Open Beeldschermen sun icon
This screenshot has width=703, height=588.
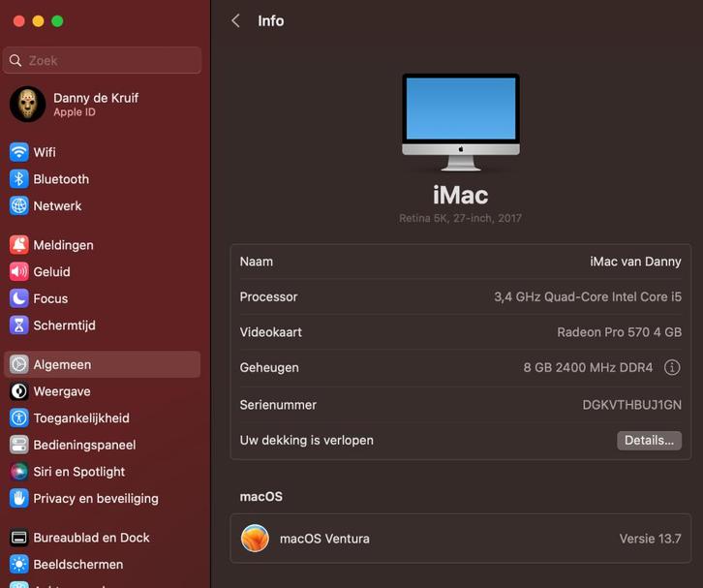[18, 564]
